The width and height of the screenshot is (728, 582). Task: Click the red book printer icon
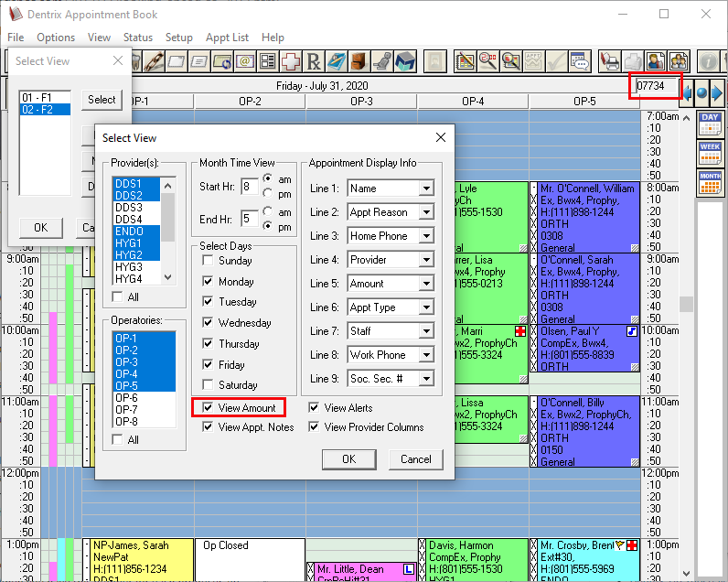tap(610, 61)
